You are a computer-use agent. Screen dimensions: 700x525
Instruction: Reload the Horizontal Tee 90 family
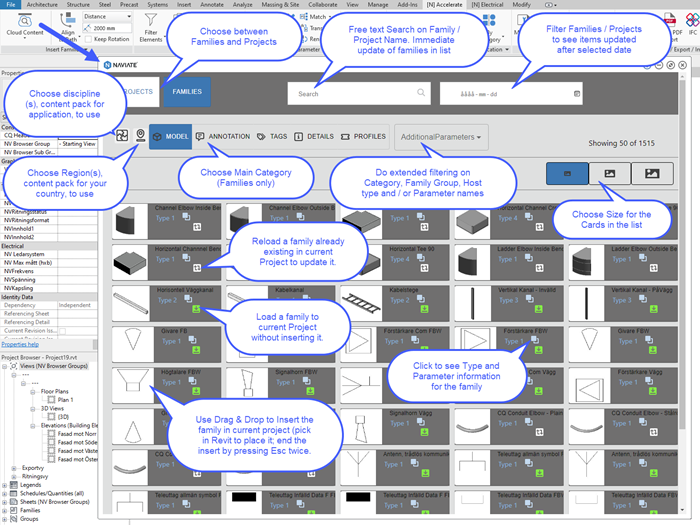pos(425,268)
